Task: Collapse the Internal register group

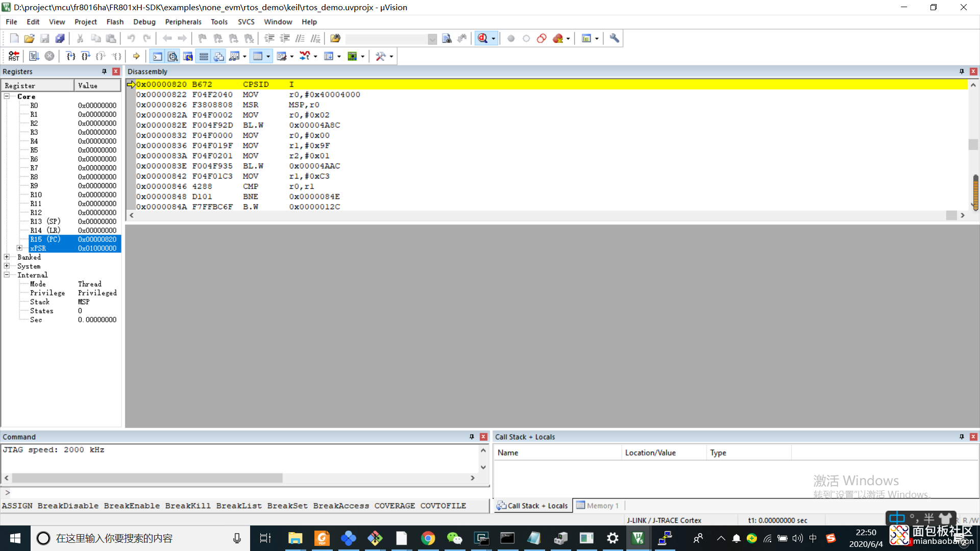Action: (x=7, y=275)
